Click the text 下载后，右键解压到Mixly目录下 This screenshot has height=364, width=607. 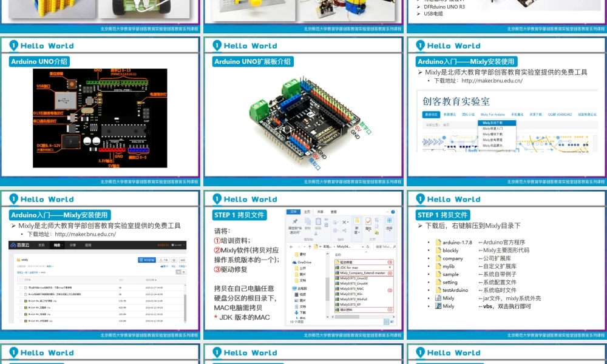pos(473,226)
